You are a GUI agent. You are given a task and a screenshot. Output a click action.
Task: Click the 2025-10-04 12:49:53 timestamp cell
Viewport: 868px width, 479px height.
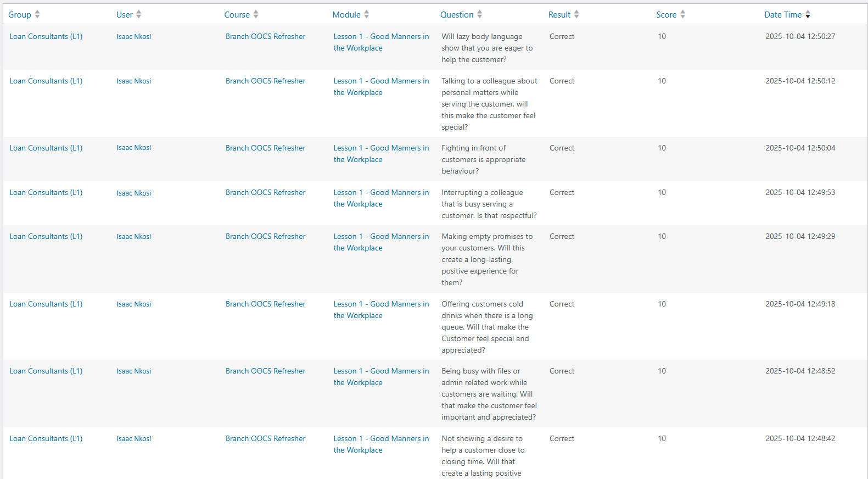tap(800, 193)
